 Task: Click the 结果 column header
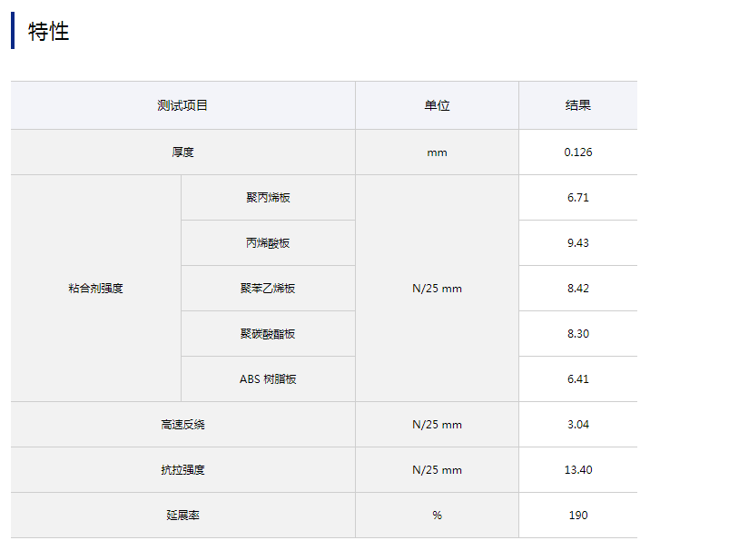[577, 105]
